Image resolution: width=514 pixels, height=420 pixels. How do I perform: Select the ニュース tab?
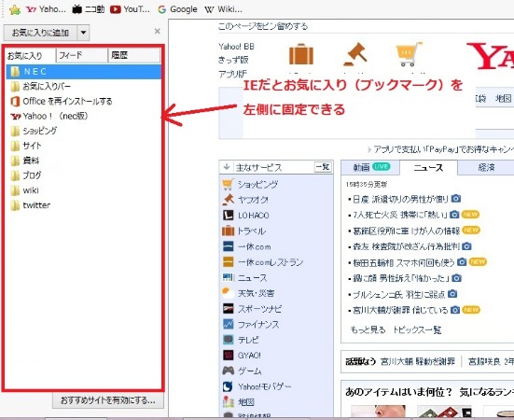coord(428,168)
